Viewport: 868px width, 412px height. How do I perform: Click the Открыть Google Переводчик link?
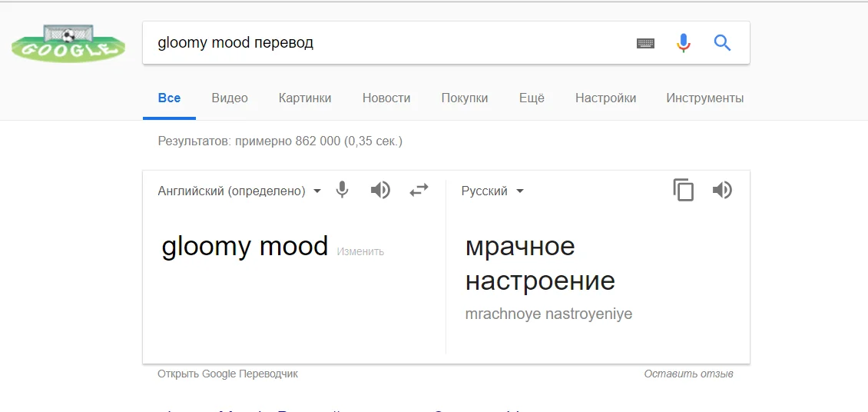tap(227, 374)
